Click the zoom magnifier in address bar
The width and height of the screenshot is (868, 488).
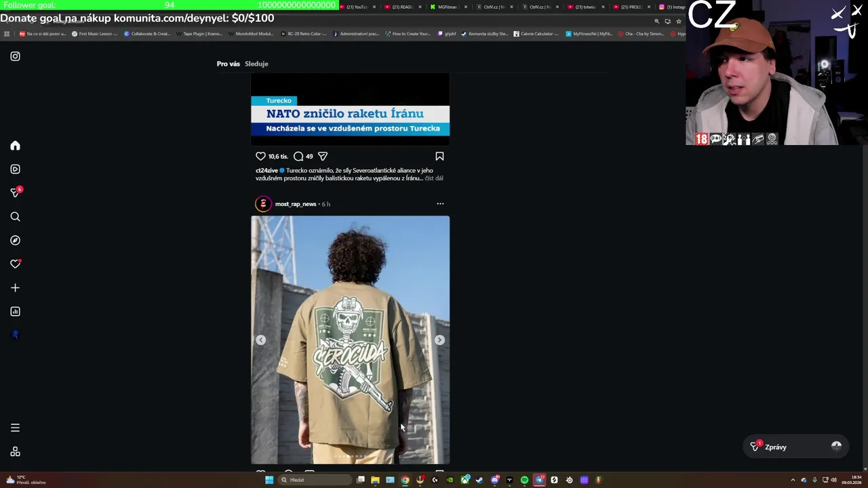[656, 21]
